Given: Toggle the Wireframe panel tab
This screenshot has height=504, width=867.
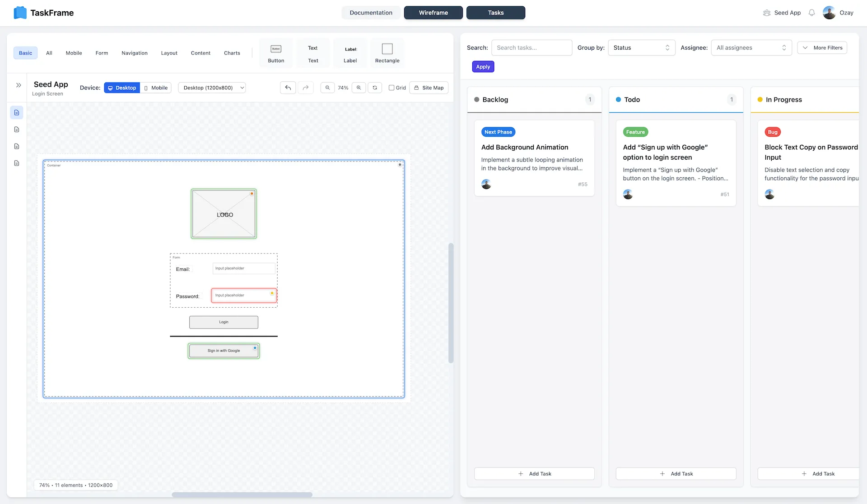Looking at the screenshot, I should tap(433, 13).
